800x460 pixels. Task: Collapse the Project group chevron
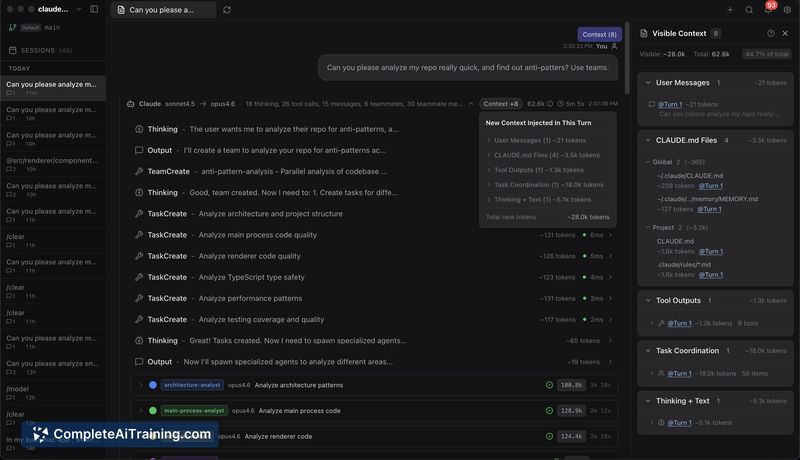[648, 227]
